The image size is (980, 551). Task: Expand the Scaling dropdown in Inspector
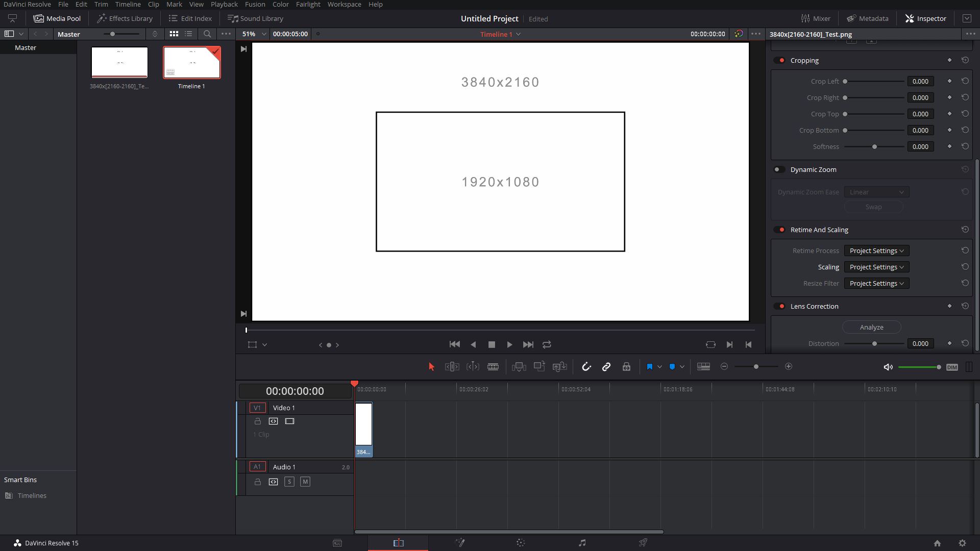click(x=876, y=266)
